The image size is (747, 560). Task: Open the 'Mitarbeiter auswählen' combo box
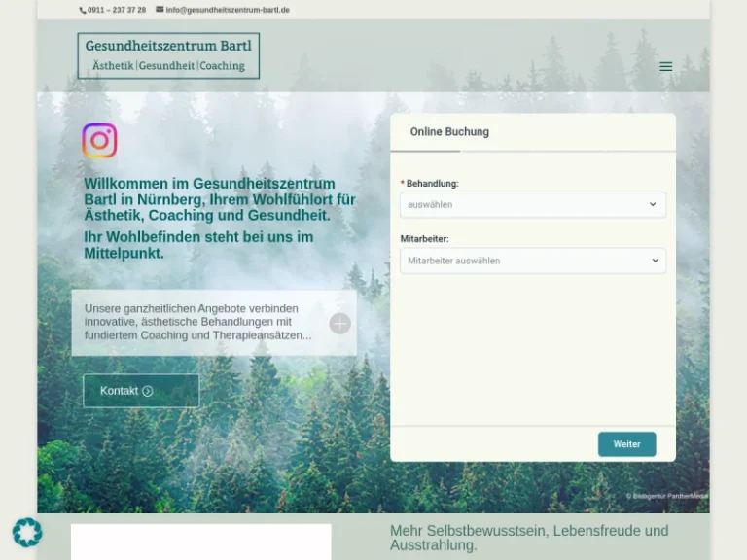coord(520,261)
